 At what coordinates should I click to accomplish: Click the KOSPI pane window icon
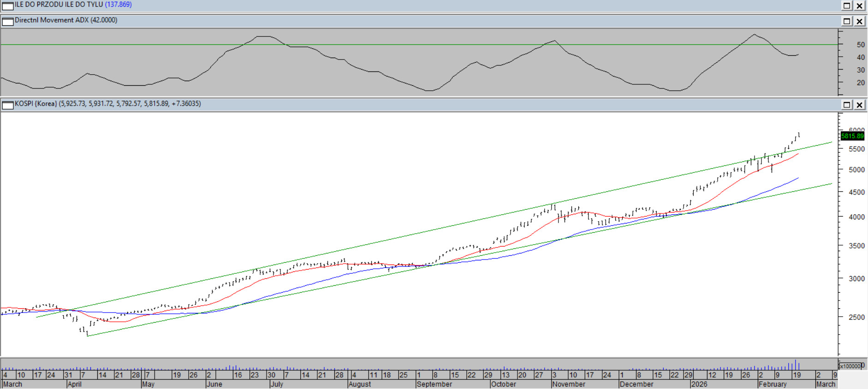8,105
